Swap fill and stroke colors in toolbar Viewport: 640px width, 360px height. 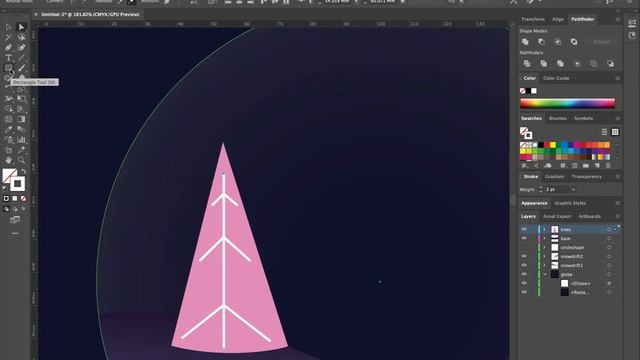(23, 171)
